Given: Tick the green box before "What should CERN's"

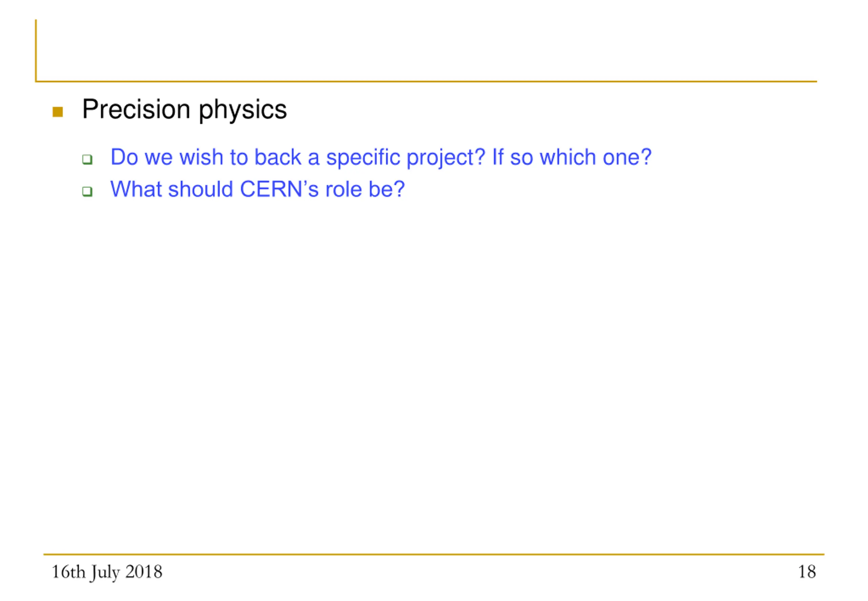Looking at the screenshot, I should pos(87,191).
